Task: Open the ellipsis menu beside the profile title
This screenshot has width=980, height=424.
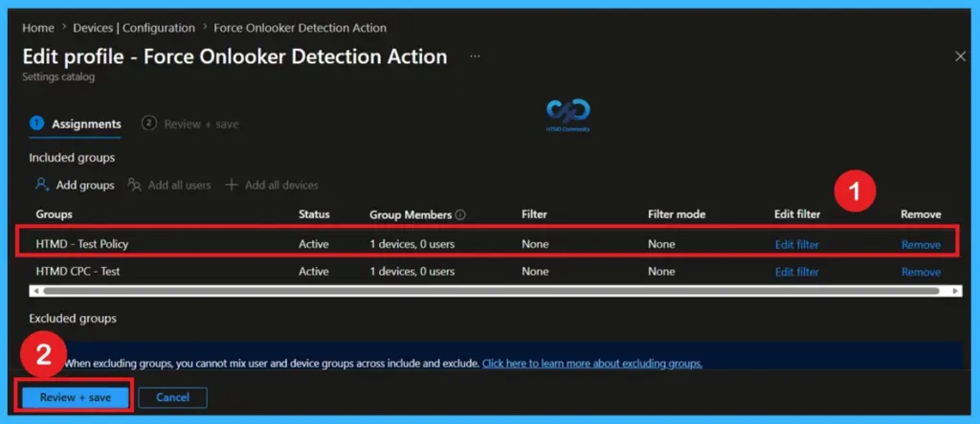Action: point(475,56)
